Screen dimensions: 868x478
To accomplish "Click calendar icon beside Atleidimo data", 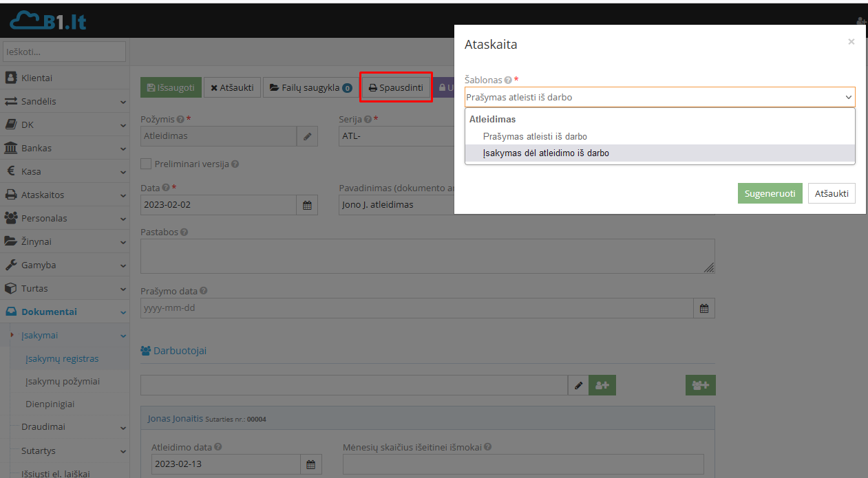I will [310, 464].
